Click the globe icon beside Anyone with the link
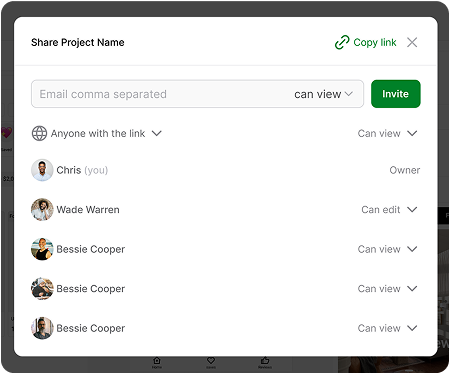Screen dimensions: 449x373 coord(39,133)
